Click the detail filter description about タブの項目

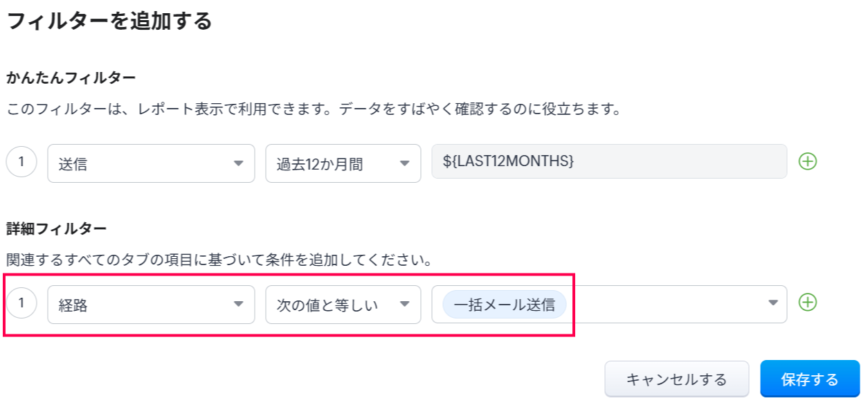219,260
